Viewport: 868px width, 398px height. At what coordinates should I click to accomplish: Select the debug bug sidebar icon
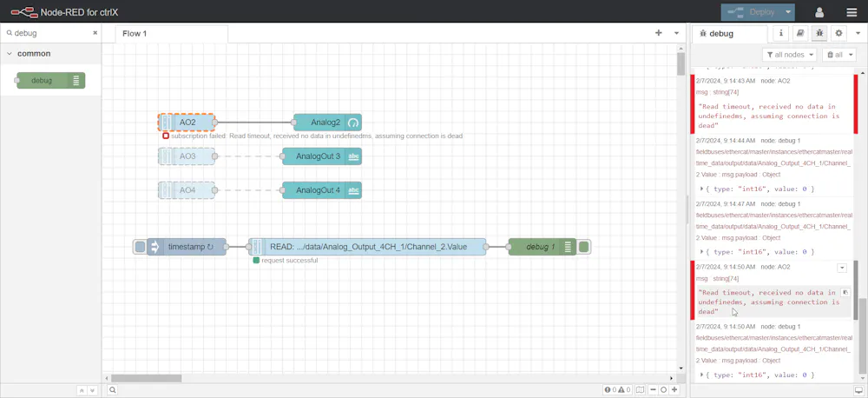[819, 33]
